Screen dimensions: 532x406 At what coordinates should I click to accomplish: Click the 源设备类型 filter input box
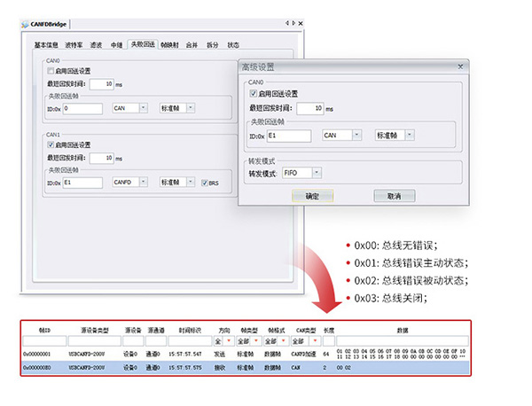pyautogui.click(x=94, y=341)
